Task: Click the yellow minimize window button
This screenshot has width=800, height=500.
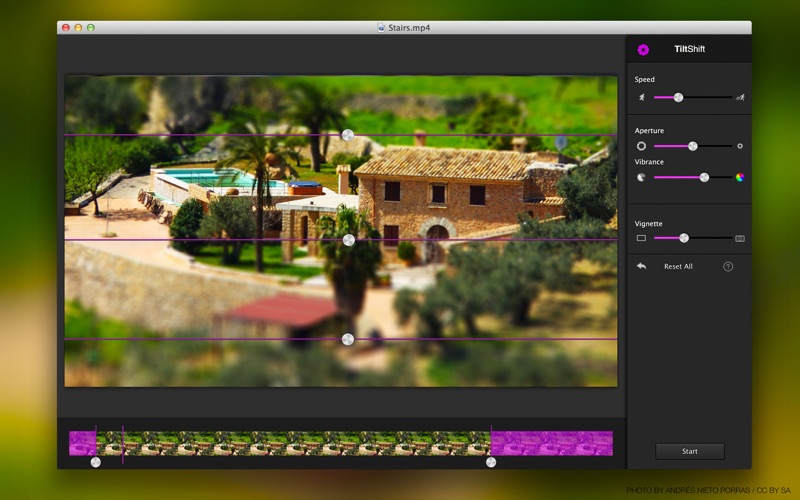Action: tap(78, 28)
